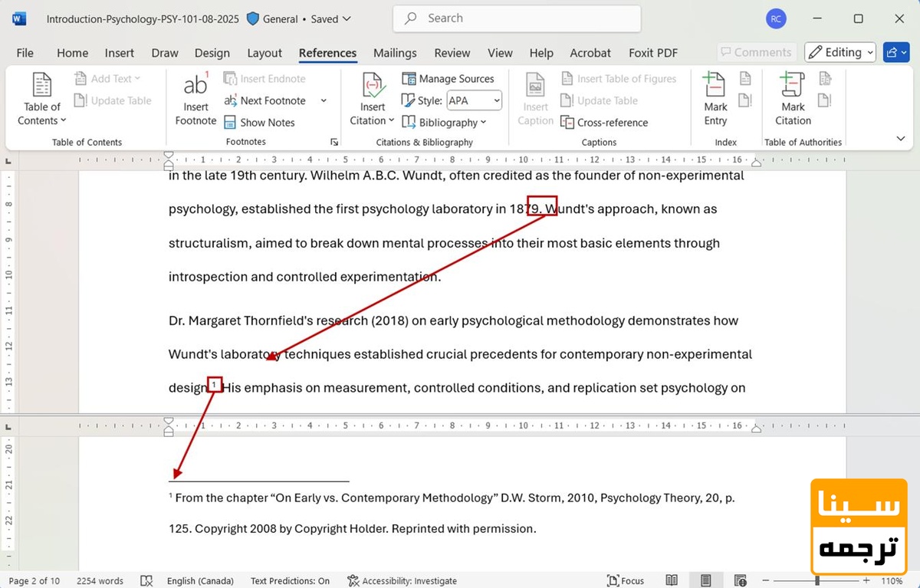Viewport: 920px width, 588px height.
Task: Click the Mark Entry icon
Action: coord(715,100)
